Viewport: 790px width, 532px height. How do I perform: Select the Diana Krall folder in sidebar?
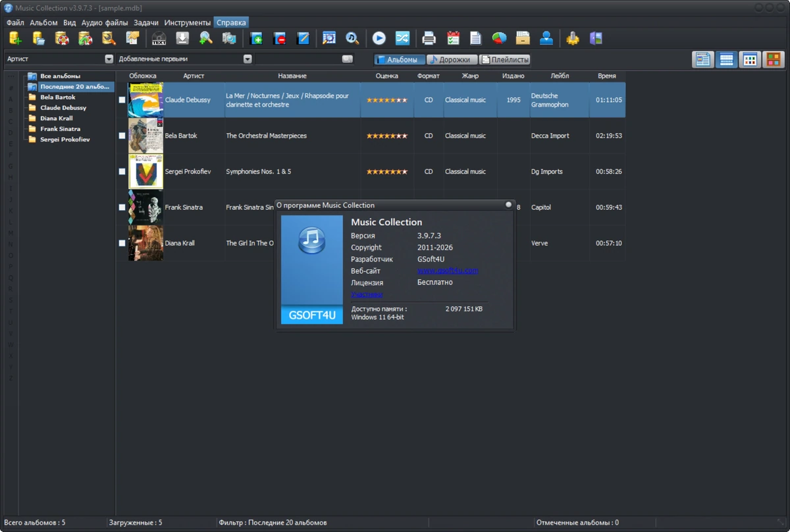pyautogui.click(x=57, y=119)
